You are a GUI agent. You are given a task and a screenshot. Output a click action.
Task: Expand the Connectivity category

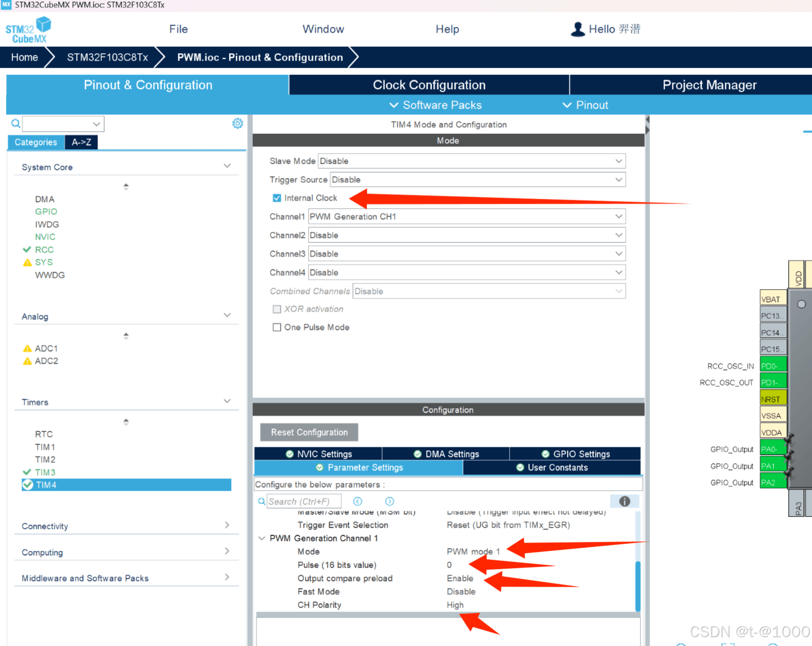point(227,525)
